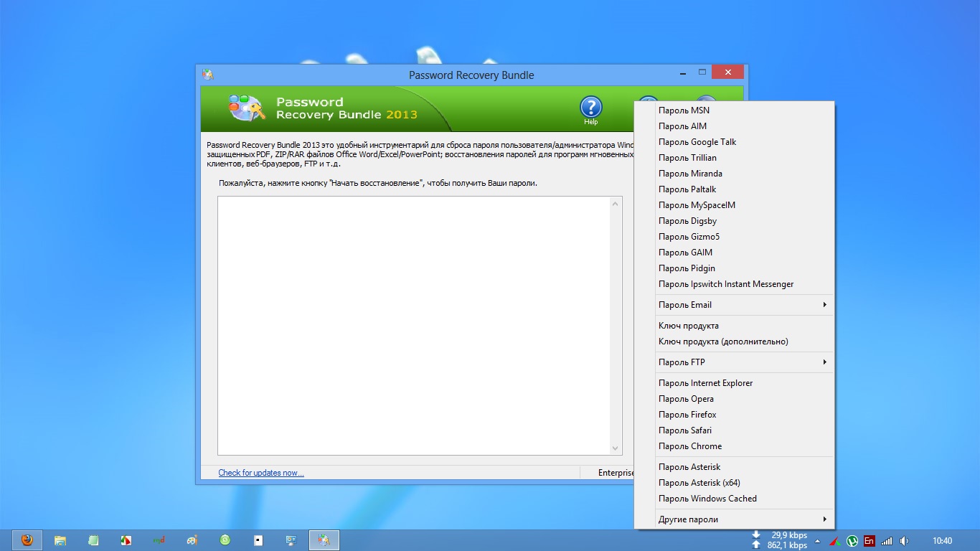This screenshot has width=980, height=551.
Task: Pick Пароль Miranda menu item
Action: click(735, 174)
